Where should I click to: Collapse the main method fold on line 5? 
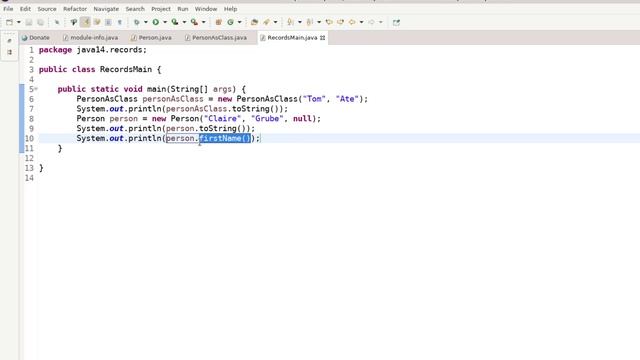pyautogui.click(x=36, y=89)
